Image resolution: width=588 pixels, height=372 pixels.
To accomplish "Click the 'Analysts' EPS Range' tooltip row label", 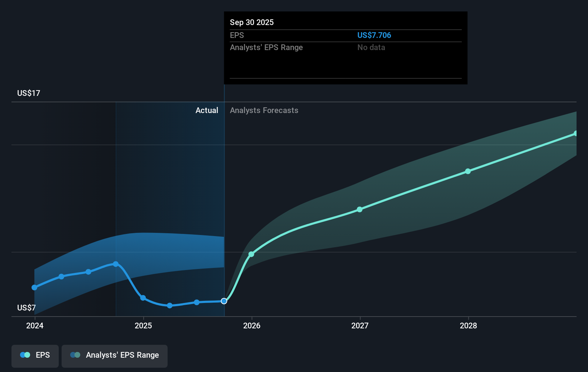I will click(x=266, y=47).
